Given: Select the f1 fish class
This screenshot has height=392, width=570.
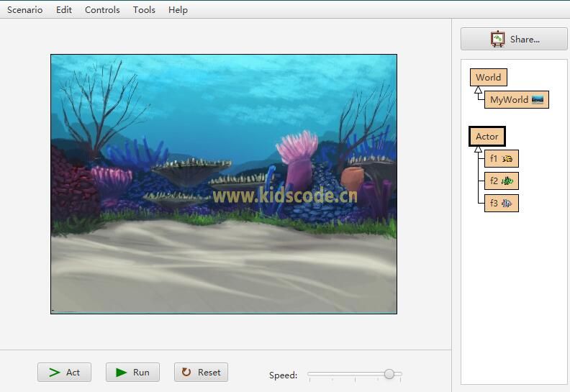Looking at the screenshot, I should 502,158.
